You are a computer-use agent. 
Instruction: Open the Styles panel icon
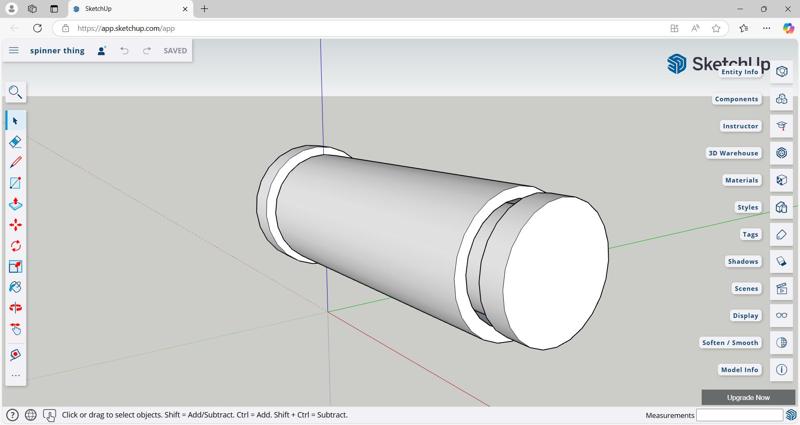[x=782, y=207]
